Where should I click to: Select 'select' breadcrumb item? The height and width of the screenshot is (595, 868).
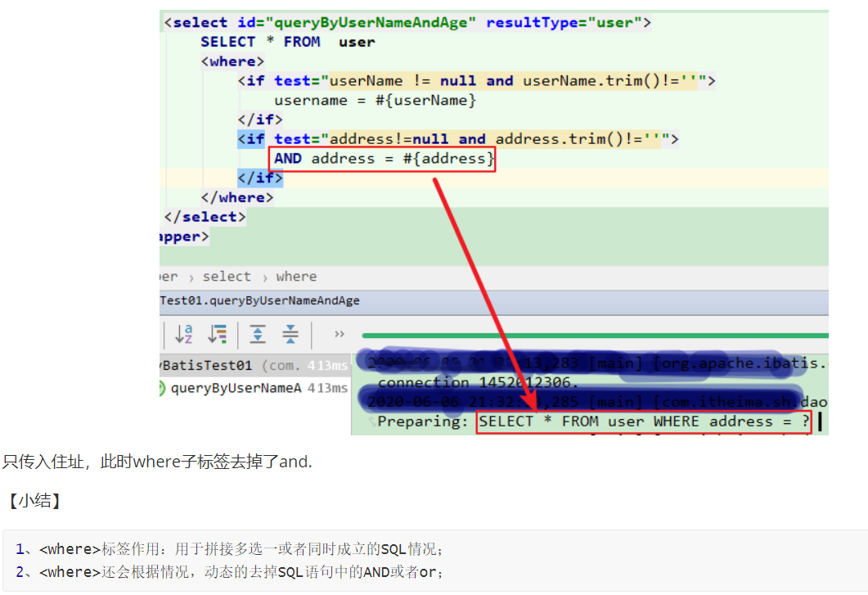[227, 277]
